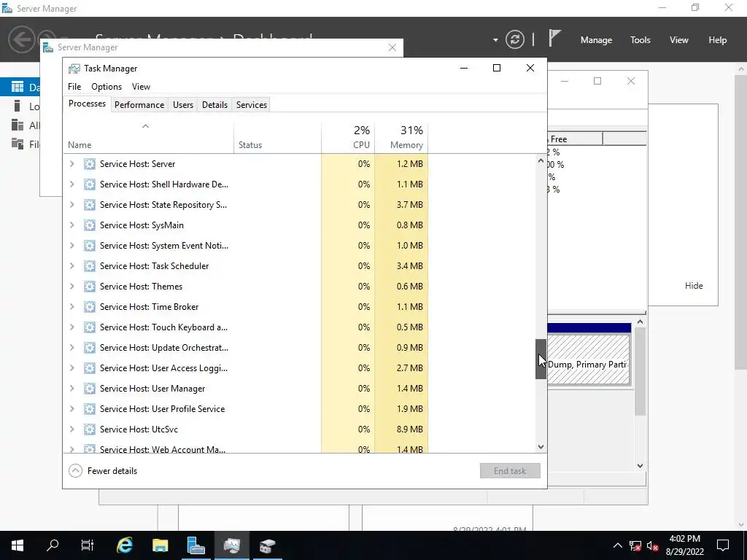The height and width of the screenshot is (560, 747).
Task: Open Server Manager Manage menu
Action: (x=596, y=40)
